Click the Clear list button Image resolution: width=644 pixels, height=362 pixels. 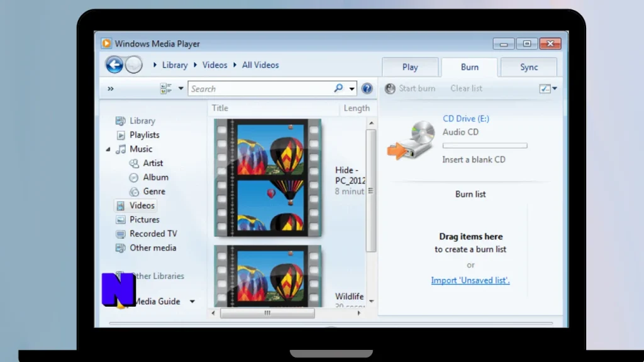tap(466, 88)
